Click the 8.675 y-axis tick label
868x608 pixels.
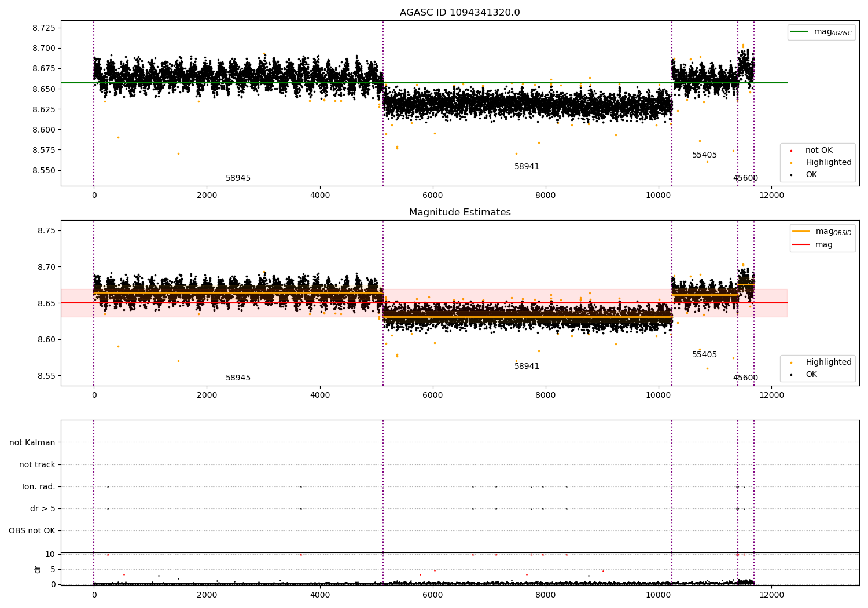click(x=44, y=68)
